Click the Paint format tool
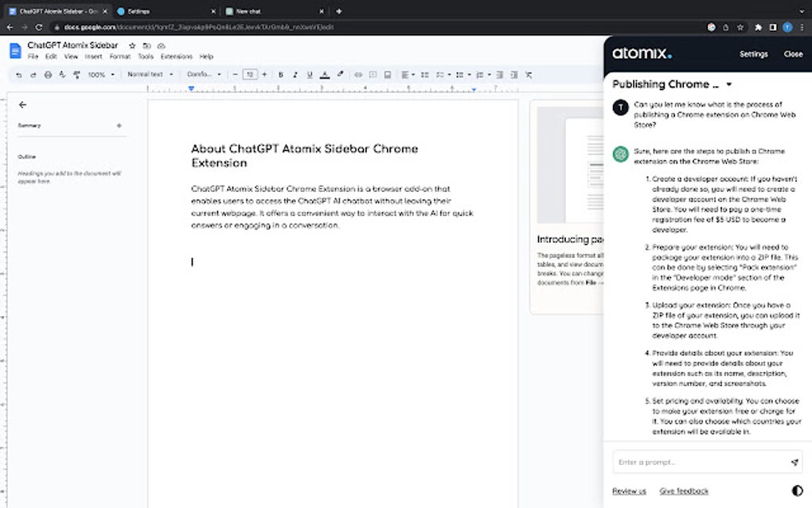This screenshot has width=812, height=508. (76, 74)
